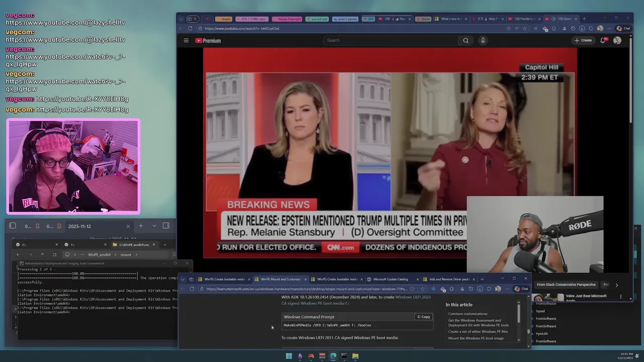644x362 pixels.
Task: Click the YouTube search magnifier button
Action: 466,41
